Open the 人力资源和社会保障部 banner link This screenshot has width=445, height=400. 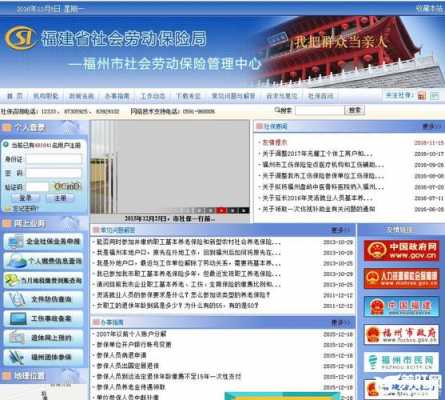pos(401,278)
